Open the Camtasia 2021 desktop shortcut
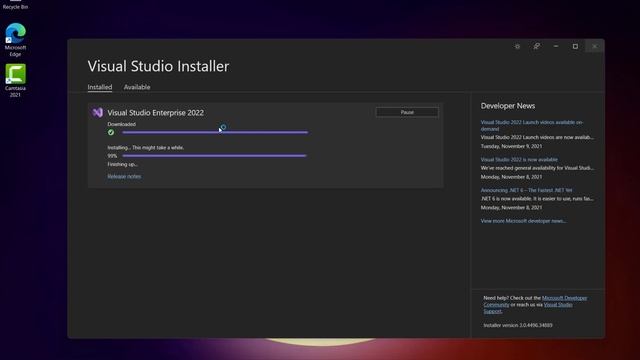 pos(15,80)
